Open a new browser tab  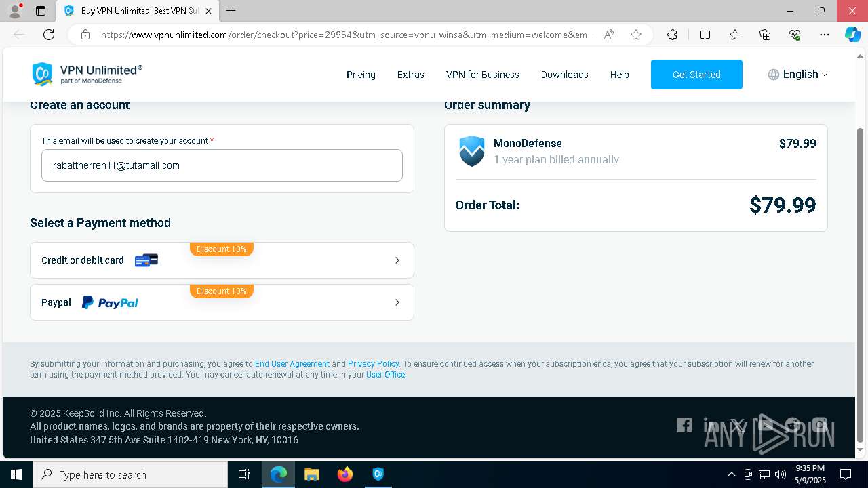click(231, 11)
